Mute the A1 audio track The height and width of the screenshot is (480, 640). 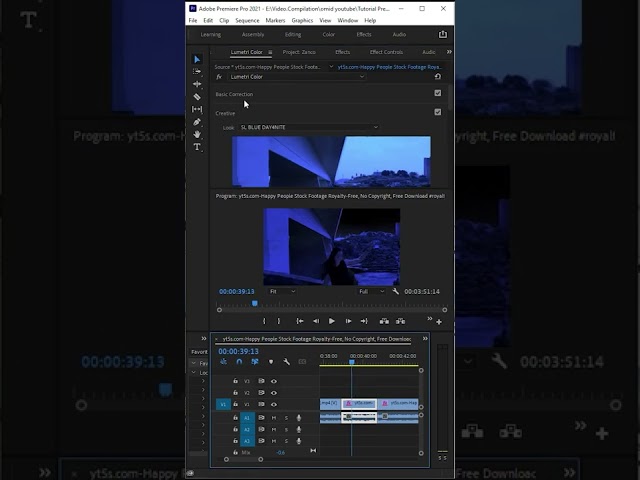click(x=274, y=418)
